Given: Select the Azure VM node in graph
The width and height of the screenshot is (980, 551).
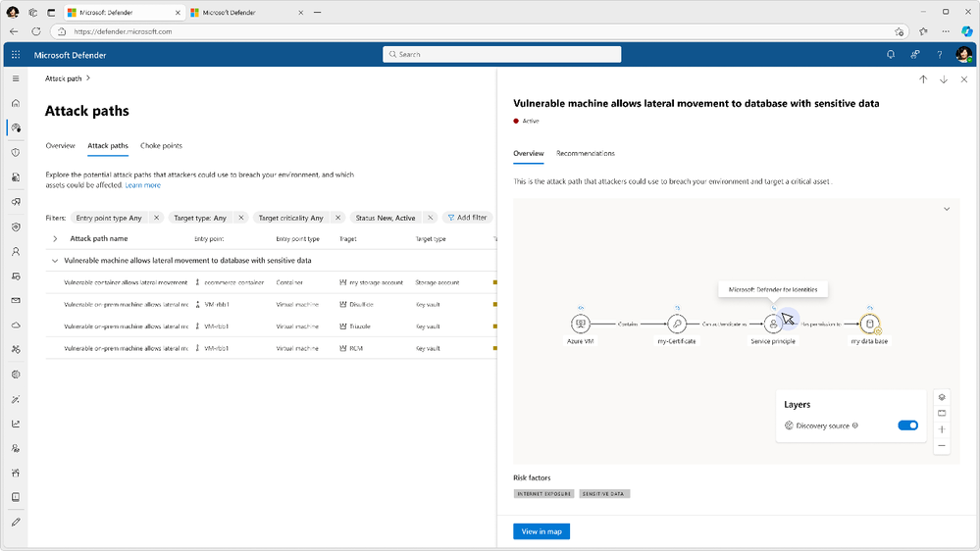Looking at the screenshot, I should [580, 324].
